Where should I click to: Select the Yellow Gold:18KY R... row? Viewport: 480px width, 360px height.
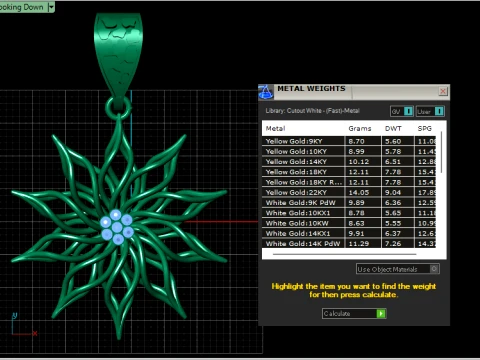coord(349,182)
